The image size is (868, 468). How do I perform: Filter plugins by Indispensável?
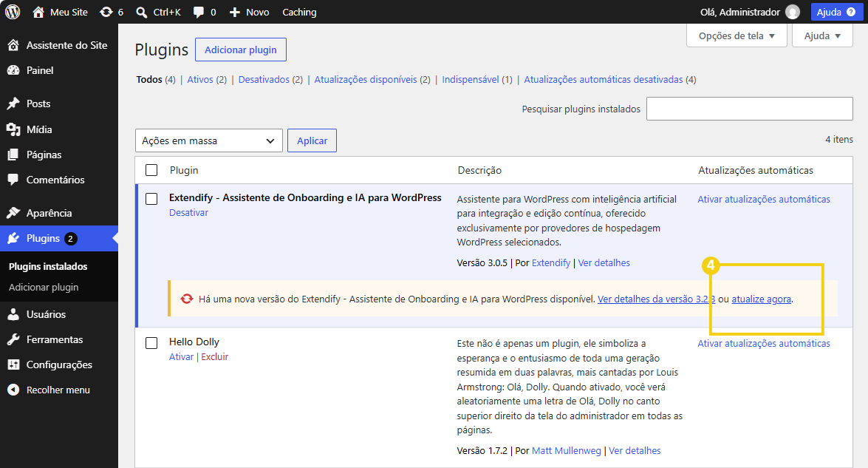click(x=471, y=80)
